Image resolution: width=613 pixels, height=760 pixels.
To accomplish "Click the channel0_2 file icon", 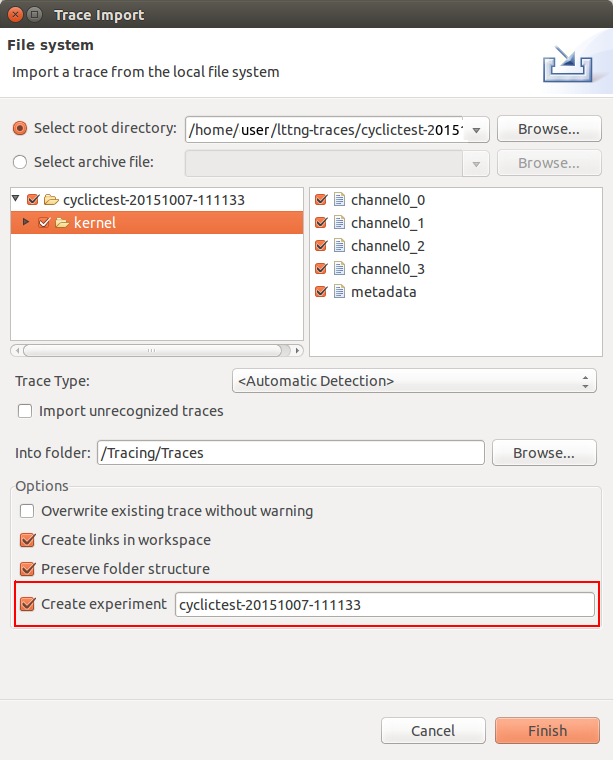I will pyautogui.click(x=338, y=246).
